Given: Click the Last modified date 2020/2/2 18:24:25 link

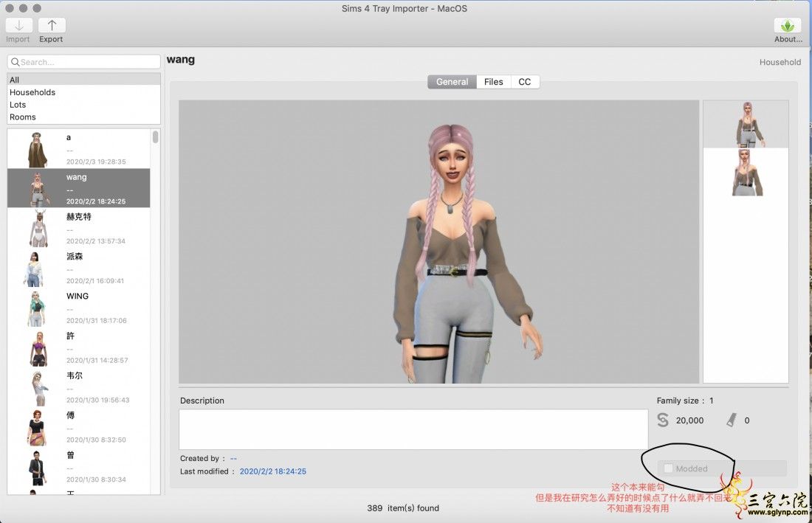Looking at the screenshot, I should (x=272, y=471).
